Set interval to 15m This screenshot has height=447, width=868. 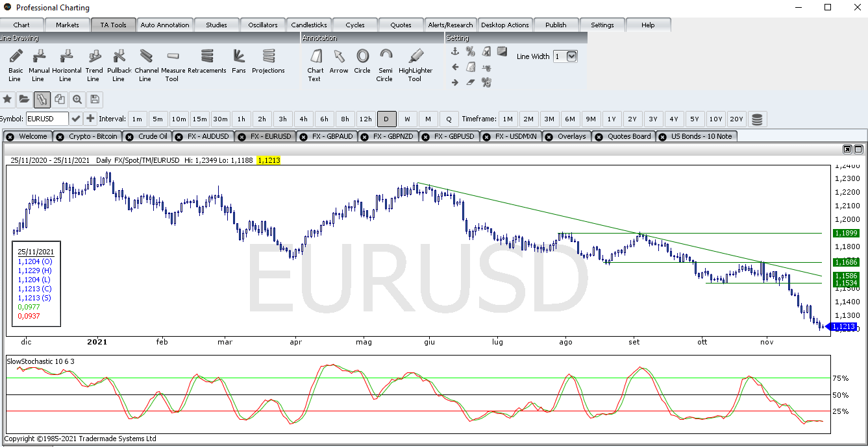coord(199,119)
